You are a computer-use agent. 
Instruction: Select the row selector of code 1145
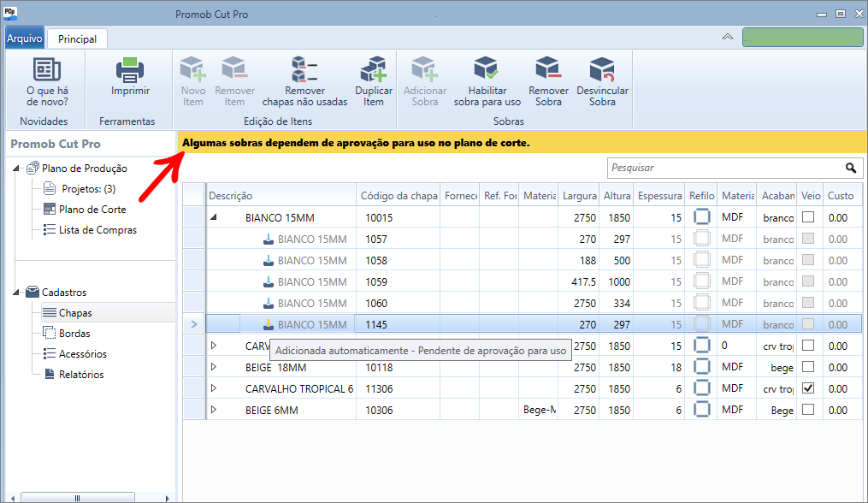point(194,324)
